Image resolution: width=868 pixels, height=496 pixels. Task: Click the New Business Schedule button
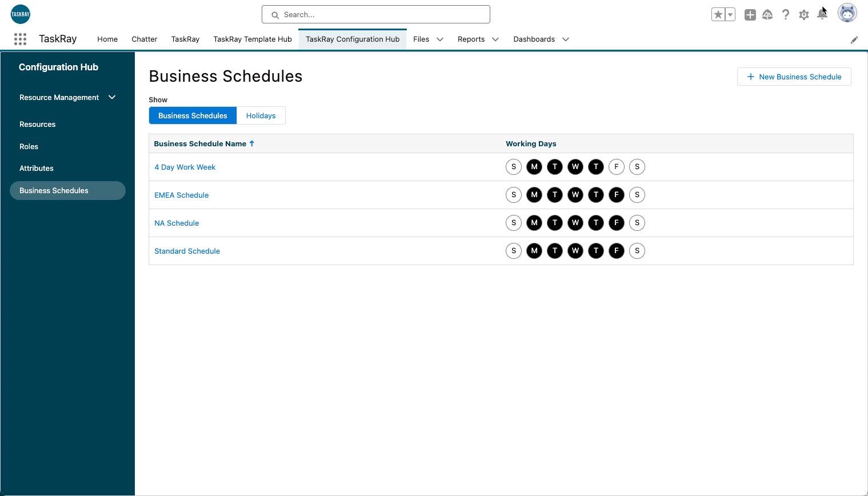tap(794, 77)
